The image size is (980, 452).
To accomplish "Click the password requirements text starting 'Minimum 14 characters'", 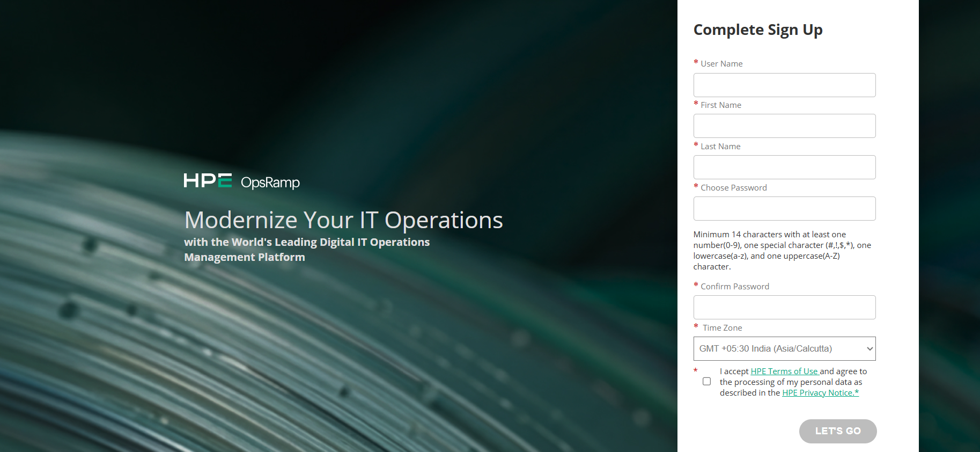I will (x=782, y=250).
